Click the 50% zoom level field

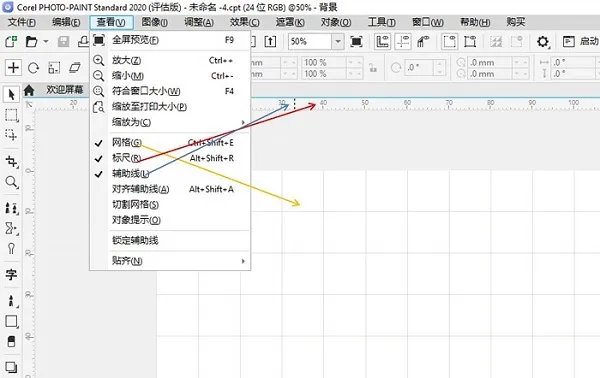[310, 41]
